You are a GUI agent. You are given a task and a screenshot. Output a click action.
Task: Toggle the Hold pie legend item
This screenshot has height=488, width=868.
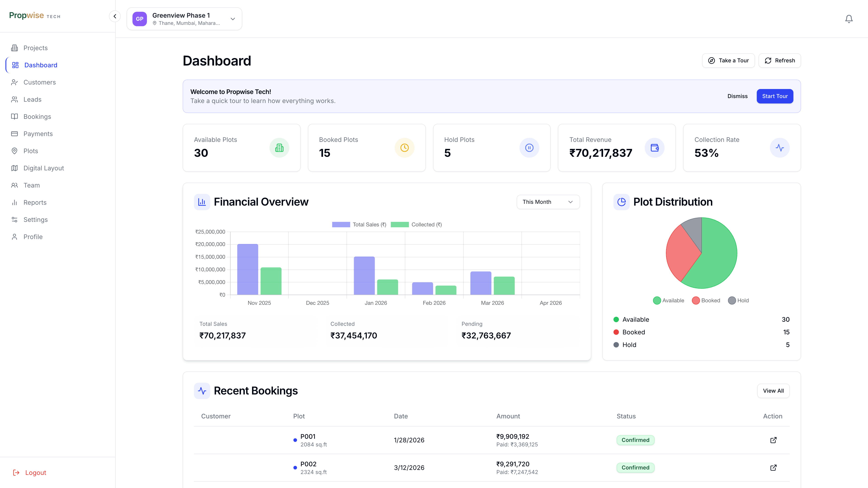pyautogui.click(x=738, y=300)
